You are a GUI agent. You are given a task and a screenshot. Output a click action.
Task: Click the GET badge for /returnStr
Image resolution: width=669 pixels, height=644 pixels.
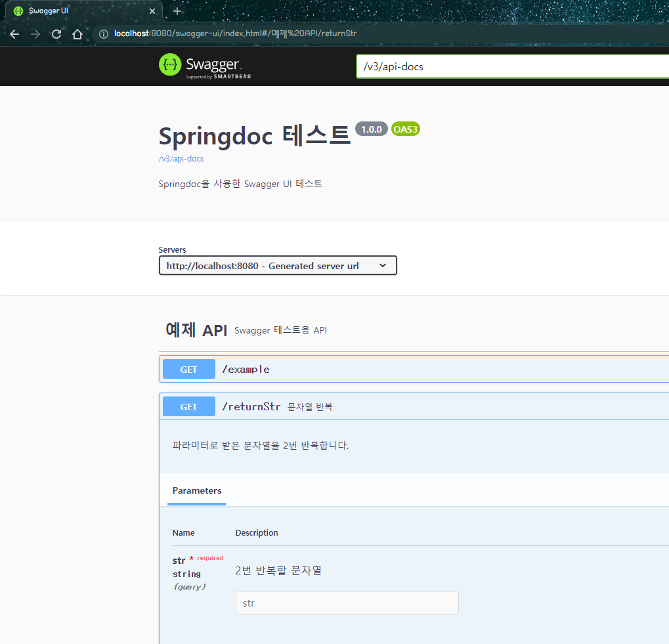tap(189, 407)
